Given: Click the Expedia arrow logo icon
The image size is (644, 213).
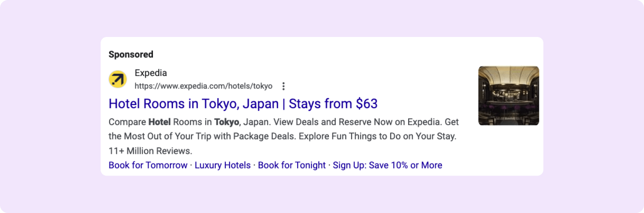Looking at the screenshot, I should [118, 79].
